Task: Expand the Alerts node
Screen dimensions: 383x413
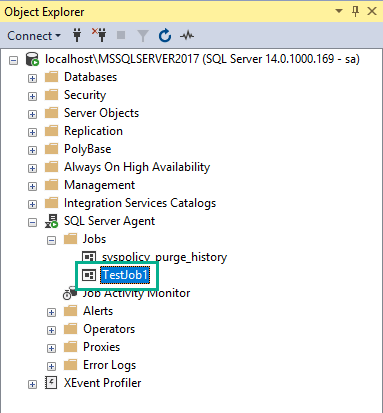Action: point(51,312)
